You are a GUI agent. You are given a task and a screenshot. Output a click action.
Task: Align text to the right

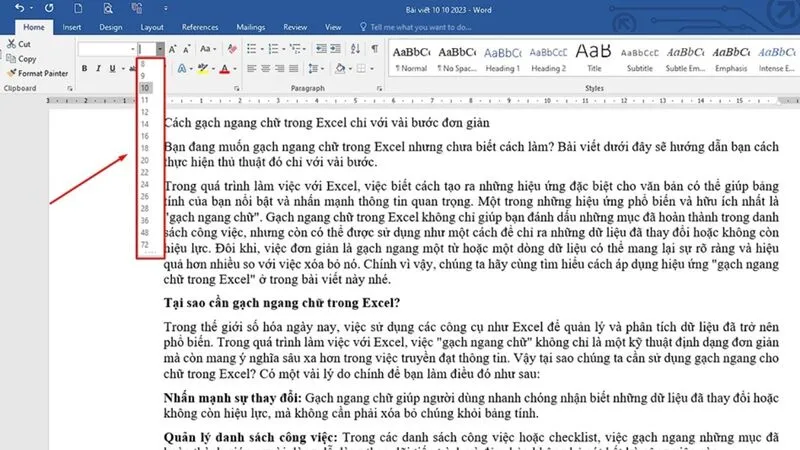pyautogui.click(x=280, y=68)
